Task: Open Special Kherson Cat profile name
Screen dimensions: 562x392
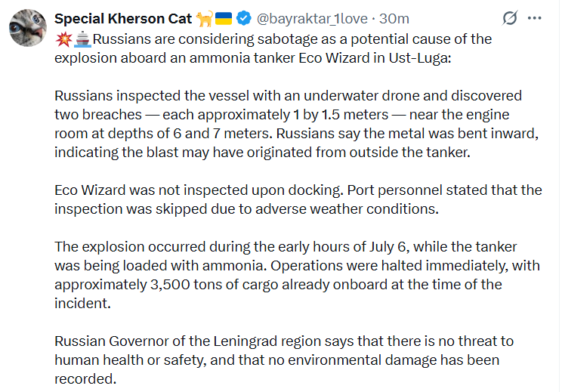Action: (123, 19)
